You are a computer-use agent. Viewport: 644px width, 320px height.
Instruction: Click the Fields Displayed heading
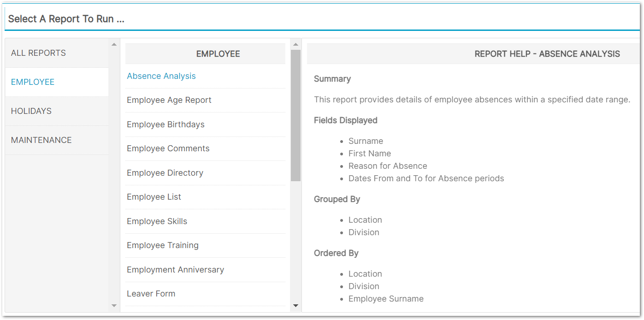click(345, 120)
